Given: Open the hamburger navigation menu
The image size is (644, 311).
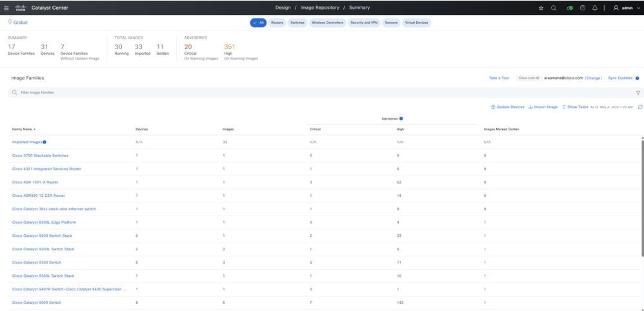Looking at the screenshot, I should pos(6,8).
